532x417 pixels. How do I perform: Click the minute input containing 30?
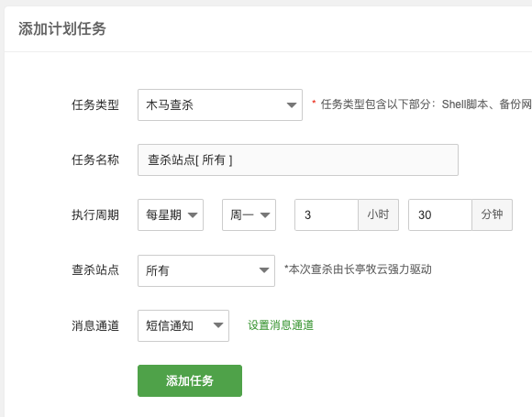pos(440,215)
